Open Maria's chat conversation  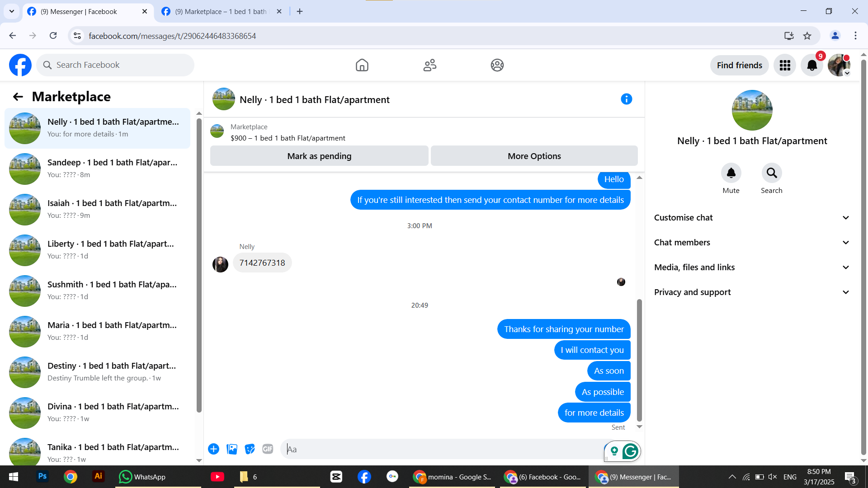click(97, 332)
